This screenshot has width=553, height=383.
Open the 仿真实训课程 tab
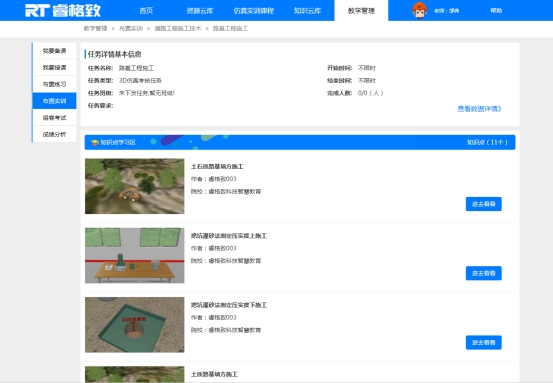coord(254,11)
